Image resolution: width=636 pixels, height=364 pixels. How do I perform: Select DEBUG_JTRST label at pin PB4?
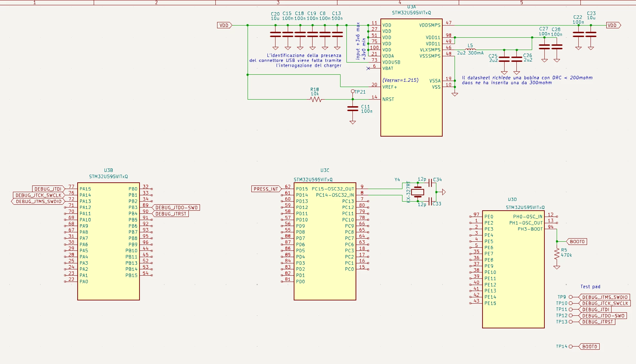click(x=171, y=214)
